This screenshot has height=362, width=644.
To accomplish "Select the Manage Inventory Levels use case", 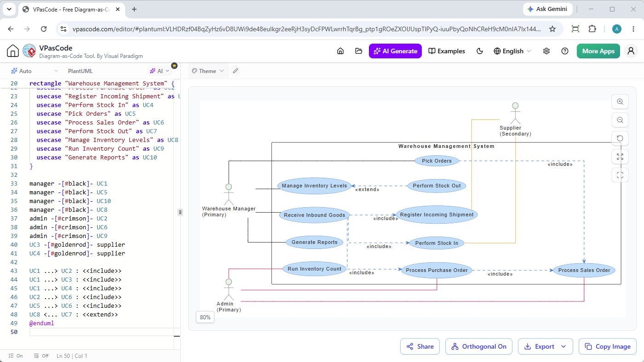I will click(x=315, y=186).
